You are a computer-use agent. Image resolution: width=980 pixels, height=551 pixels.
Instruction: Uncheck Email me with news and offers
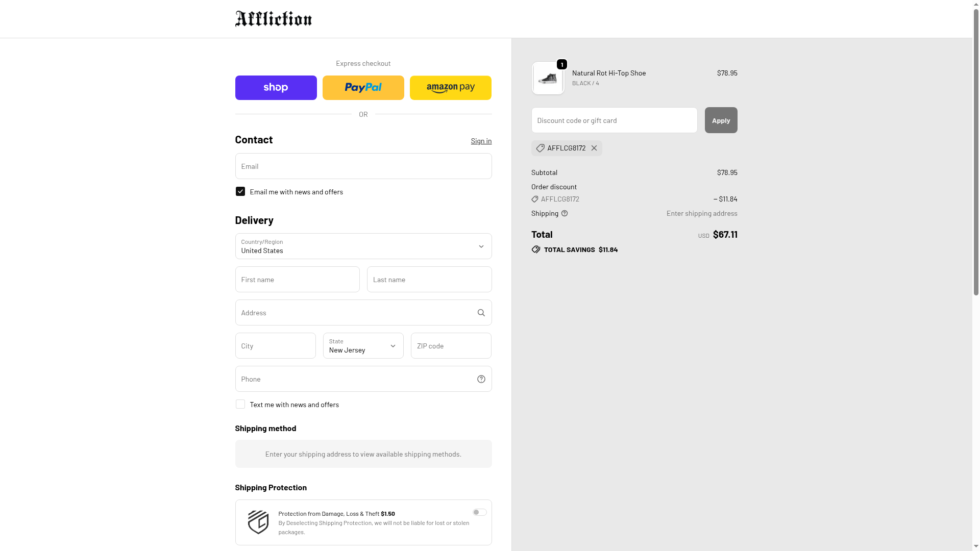click(x=240, y=191)
